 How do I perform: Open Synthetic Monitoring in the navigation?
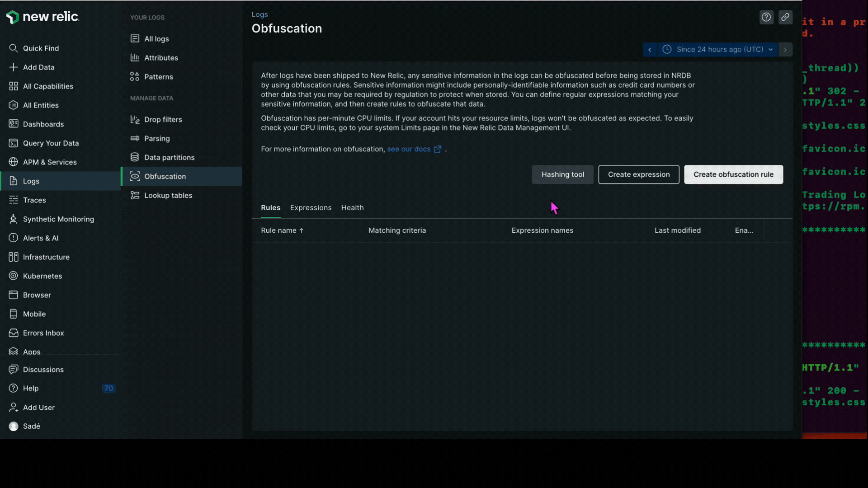click(58, 219)
